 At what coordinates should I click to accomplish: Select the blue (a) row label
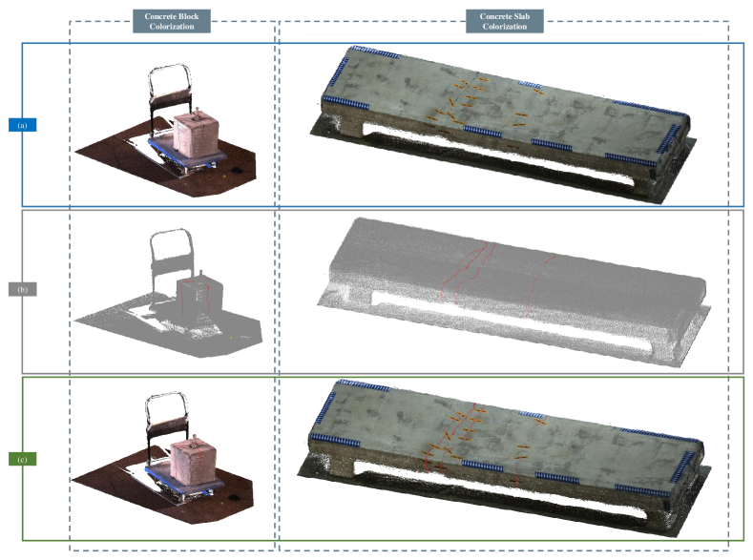pyautogui.click(x=23, y=125)
